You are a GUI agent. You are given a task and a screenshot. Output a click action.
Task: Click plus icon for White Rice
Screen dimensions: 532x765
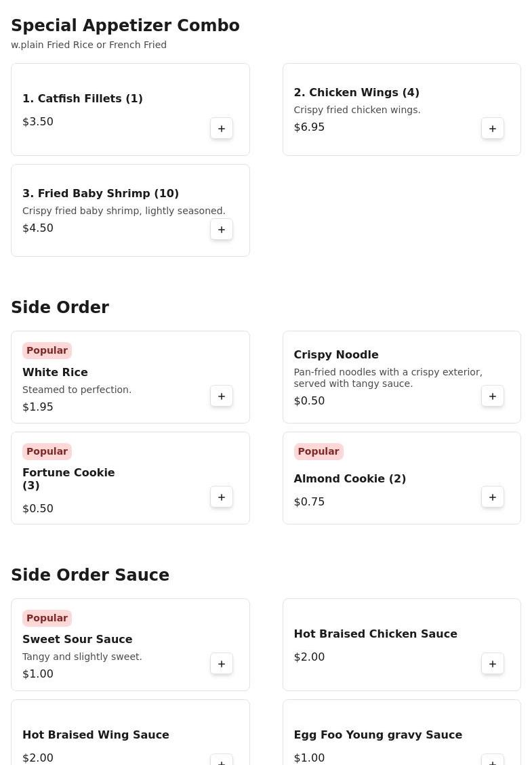(x=222, y=396)
